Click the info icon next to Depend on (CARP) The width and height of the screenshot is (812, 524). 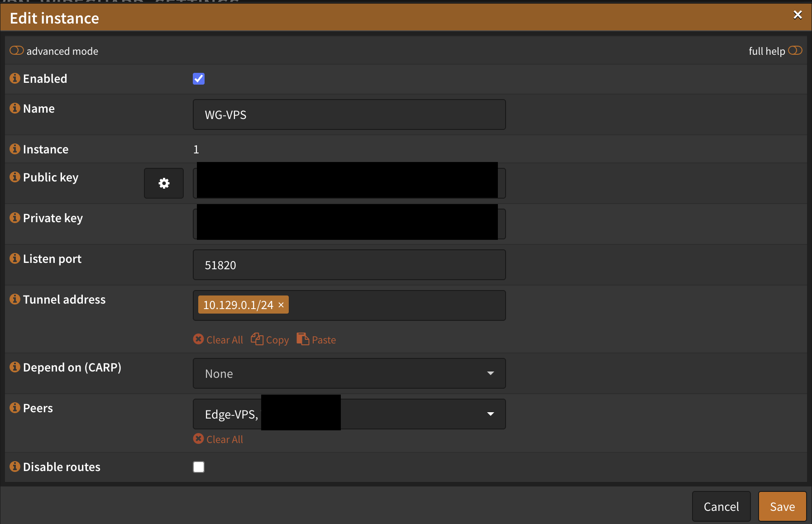15,367
